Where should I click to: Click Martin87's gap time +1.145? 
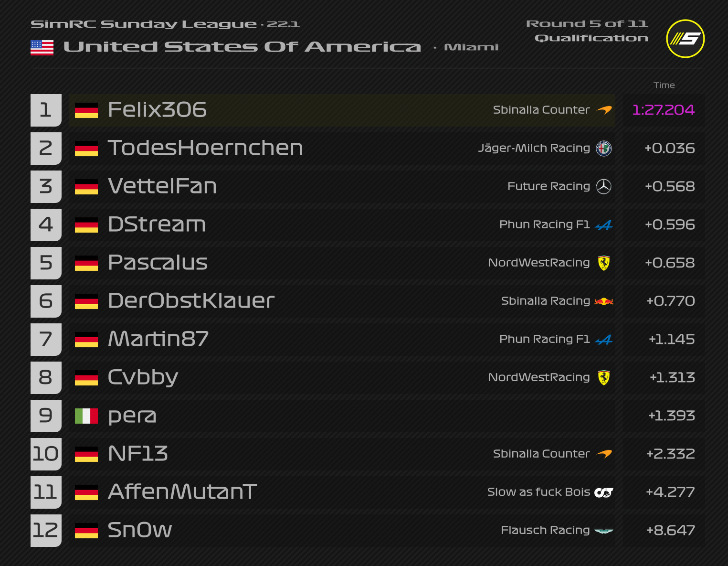tap(671, 339)
